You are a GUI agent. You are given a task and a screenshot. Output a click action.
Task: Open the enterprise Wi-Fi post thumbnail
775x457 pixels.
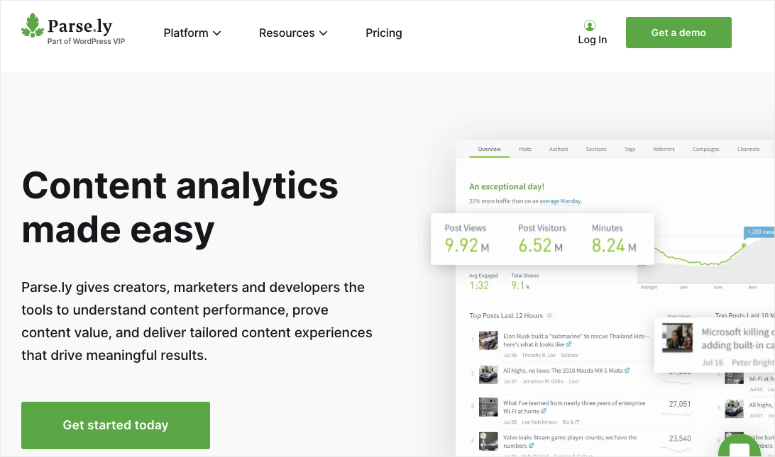(488, 407)
